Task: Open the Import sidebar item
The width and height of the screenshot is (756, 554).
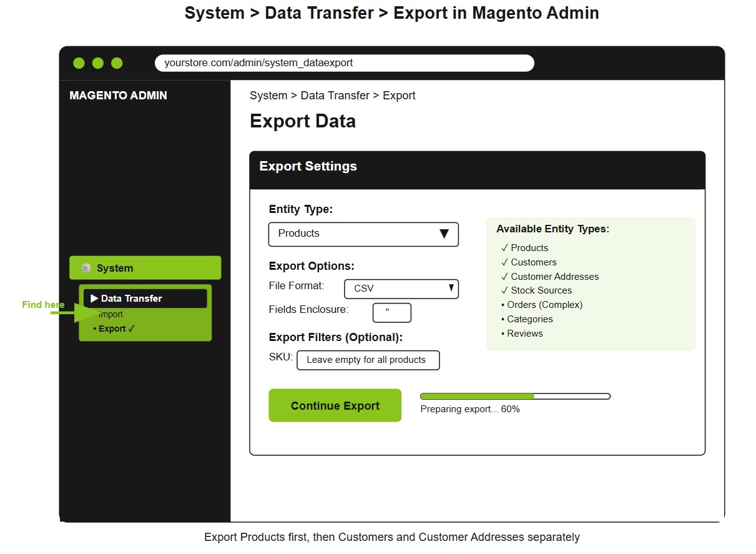Action: click(x=110, y=314)
